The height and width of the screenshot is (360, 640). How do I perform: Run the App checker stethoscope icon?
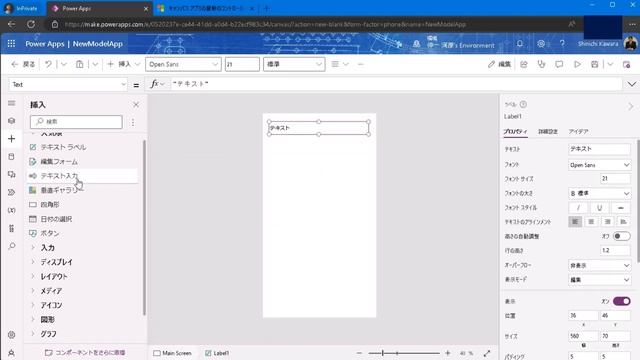pyautogui.click(x=541, y=64)
